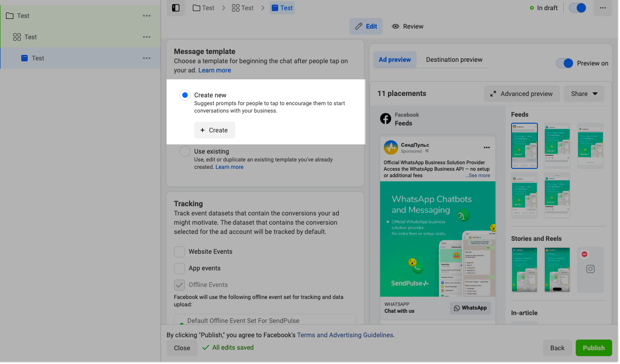Expand the Share dropdown
The width and height of the screenshot is (620, 364).
point(584,94)
